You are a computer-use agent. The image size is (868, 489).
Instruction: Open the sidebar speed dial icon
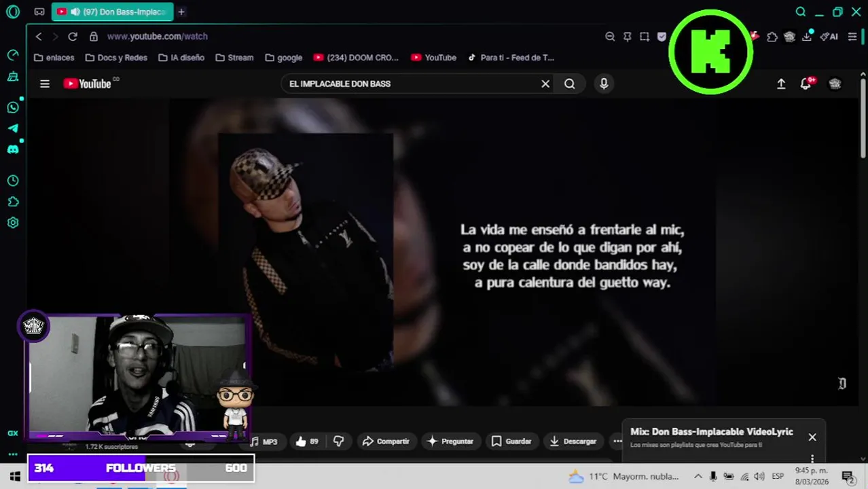point(13,55)
